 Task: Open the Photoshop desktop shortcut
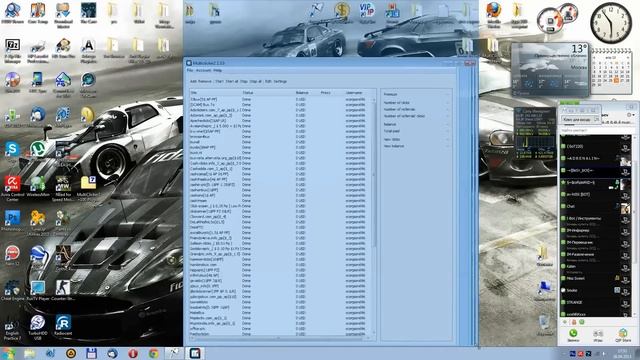[12, 221]
